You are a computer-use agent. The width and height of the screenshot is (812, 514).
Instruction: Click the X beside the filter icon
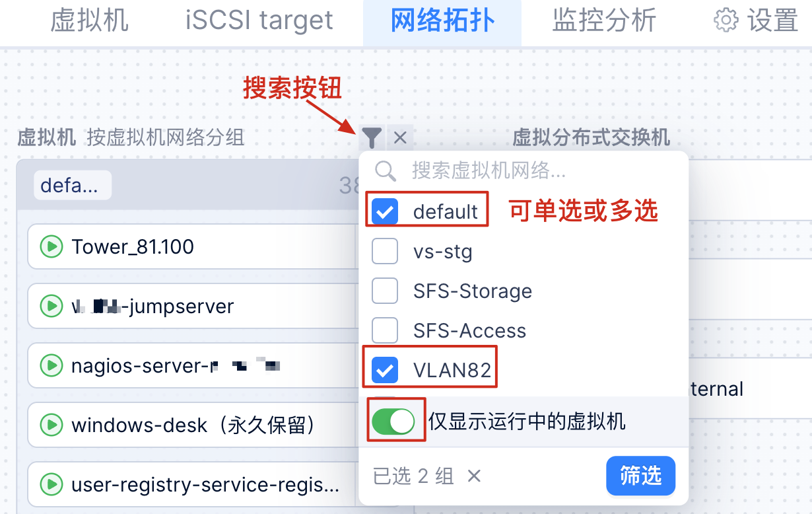(x=400, y=137)
